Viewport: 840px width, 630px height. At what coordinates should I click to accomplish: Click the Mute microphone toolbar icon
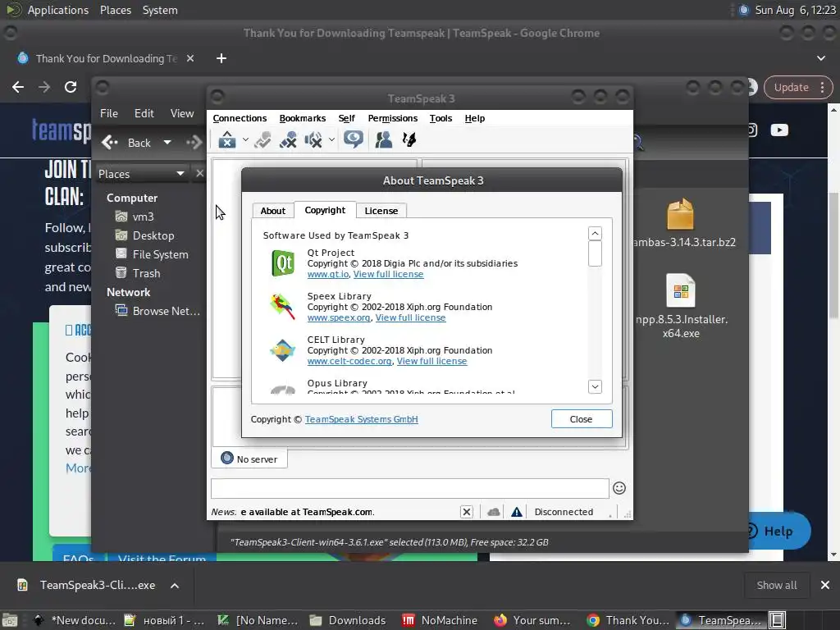[288, 139]
